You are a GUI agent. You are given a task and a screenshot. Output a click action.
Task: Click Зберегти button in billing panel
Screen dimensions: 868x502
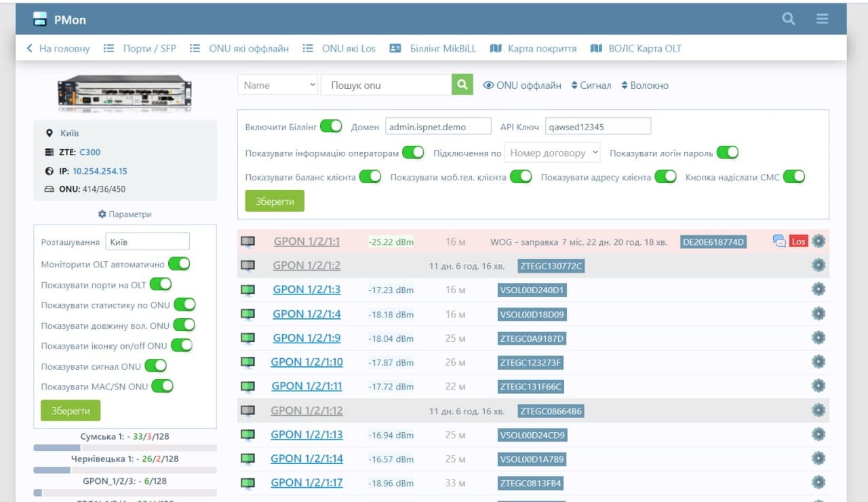point(275,201)
